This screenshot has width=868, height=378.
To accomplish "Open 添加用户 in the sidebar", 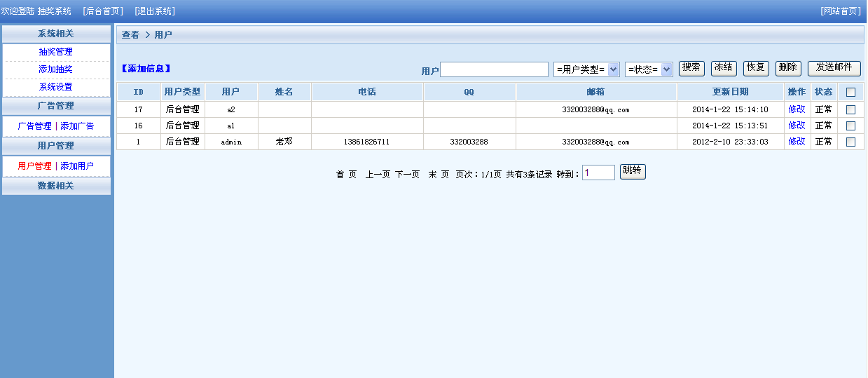I will 77,166.
